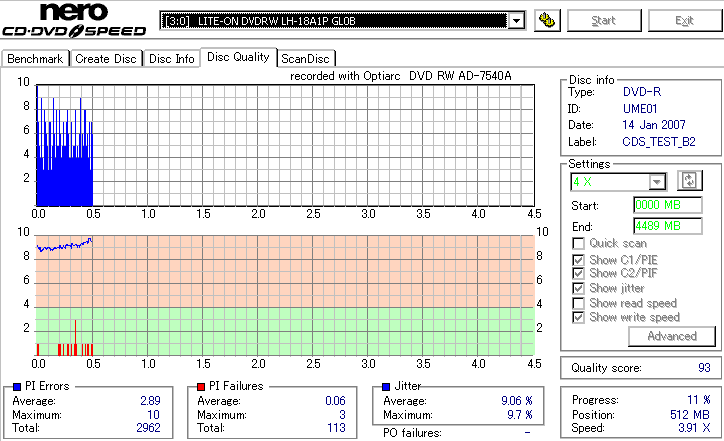The width and height of the screenshot is (724, 441).
Task: Click the Speed value 3.91 X
Action: [x=694, y=428]
